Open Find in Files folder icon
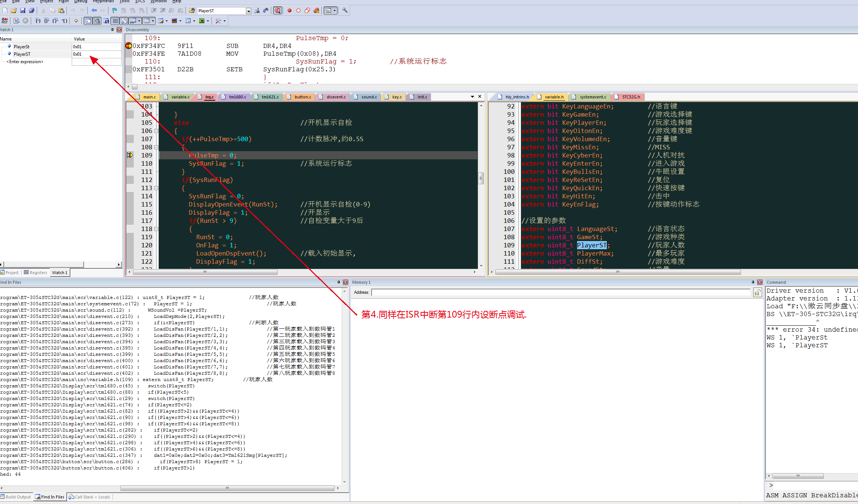This screenshot has height=504, width=858. coord(192,11)
